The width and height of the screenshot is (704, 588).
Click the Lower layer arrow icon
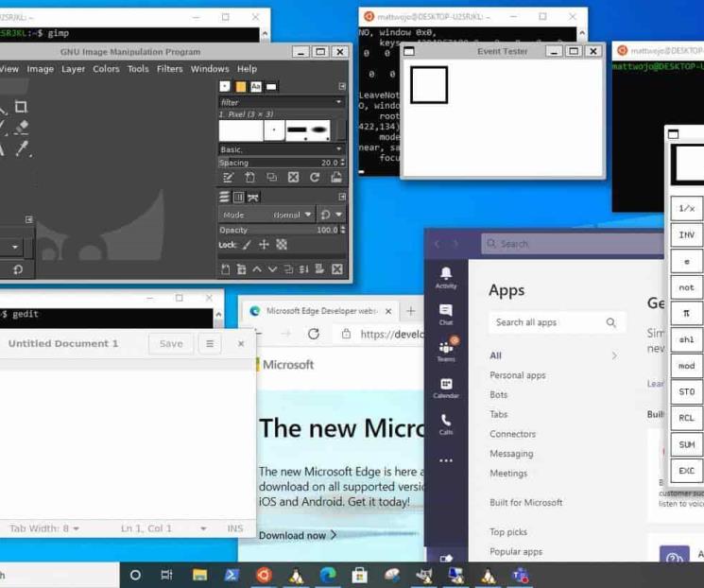click(x=272, y=269)
